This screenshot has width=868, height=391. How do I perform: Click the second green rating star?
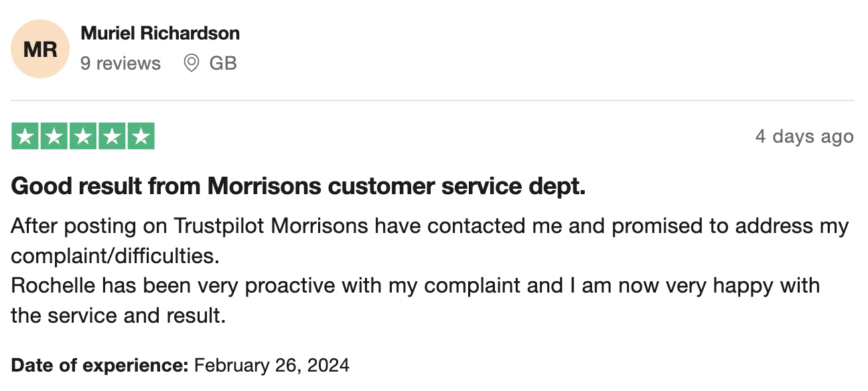54,137
